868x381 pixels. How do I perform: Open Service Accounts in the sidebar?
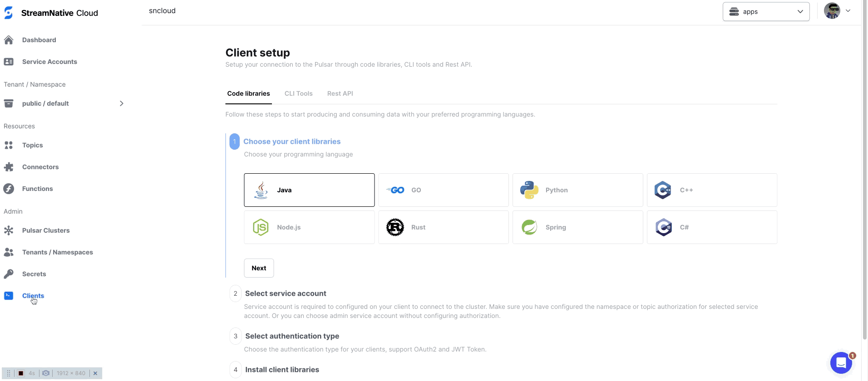pyautogui.click(x=49, y=62)
